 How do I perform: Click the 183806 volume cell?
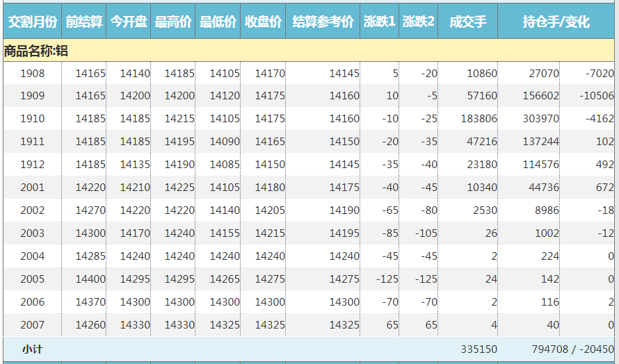(x=479, y=119)
